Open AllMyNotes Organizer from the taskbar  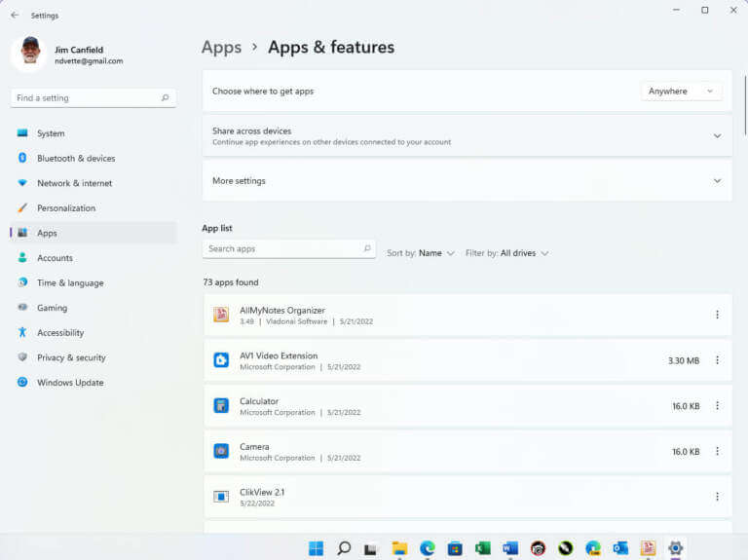point(648,548)
